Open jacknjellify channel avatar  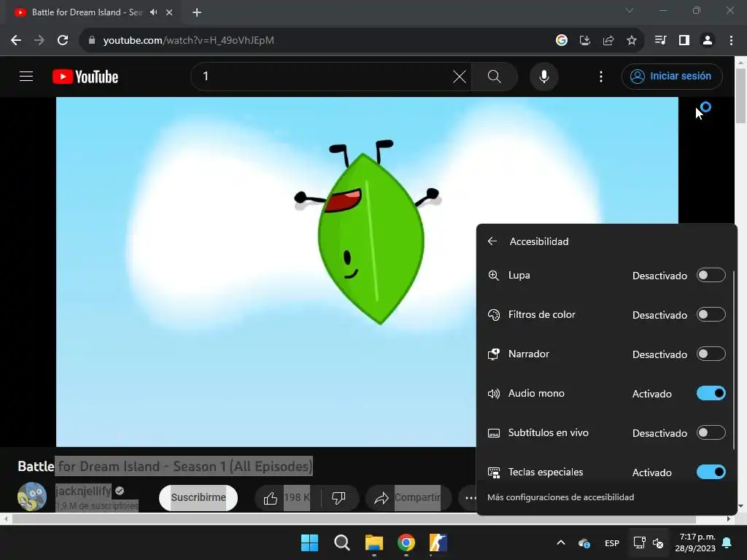[x=32, y=496]
